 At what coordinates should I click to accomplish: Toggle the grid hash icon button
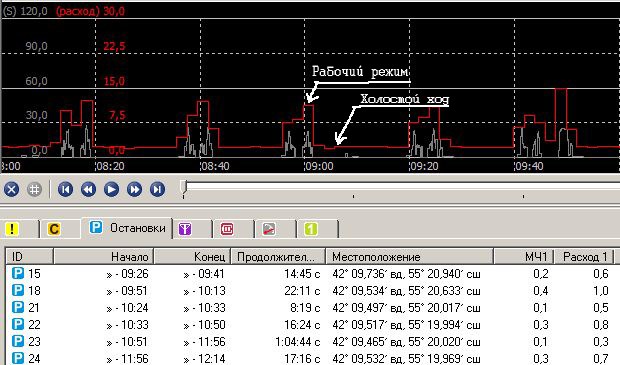34,189
